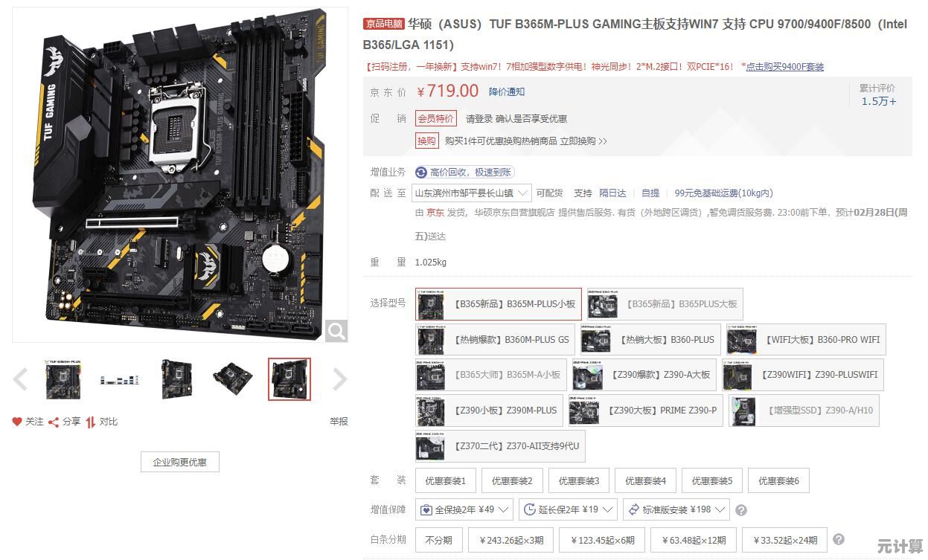Click the 对比 compare icon

pos(90,422)
